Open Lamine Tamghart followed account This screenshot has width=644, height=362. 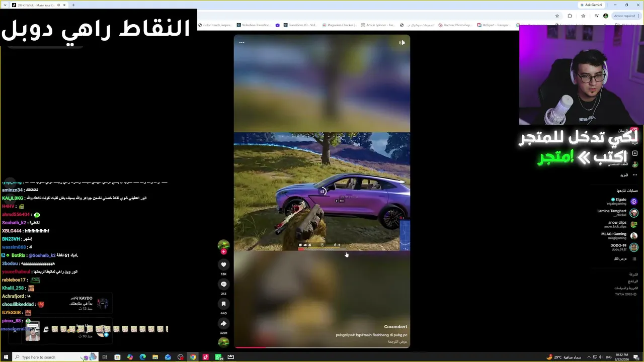click(617, 213)
